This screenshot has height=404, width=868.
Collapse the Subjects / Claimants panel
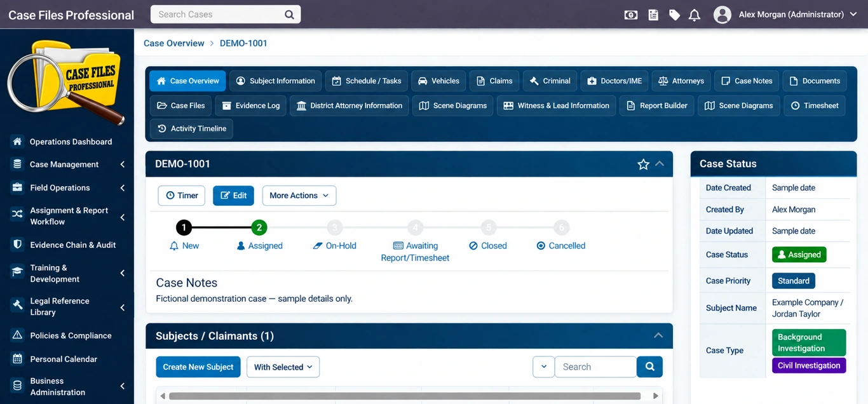point(658,335)
